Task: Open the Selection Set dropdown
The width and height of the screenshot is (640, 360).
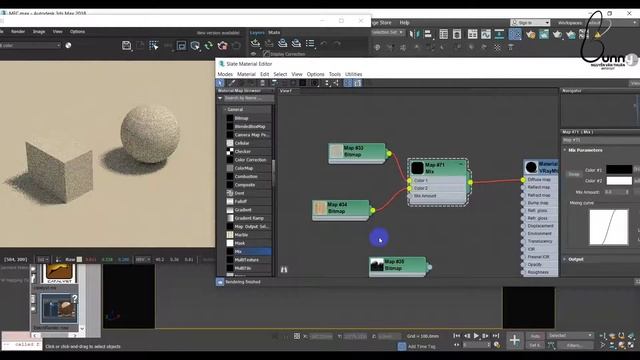Action: coord(387,32)
